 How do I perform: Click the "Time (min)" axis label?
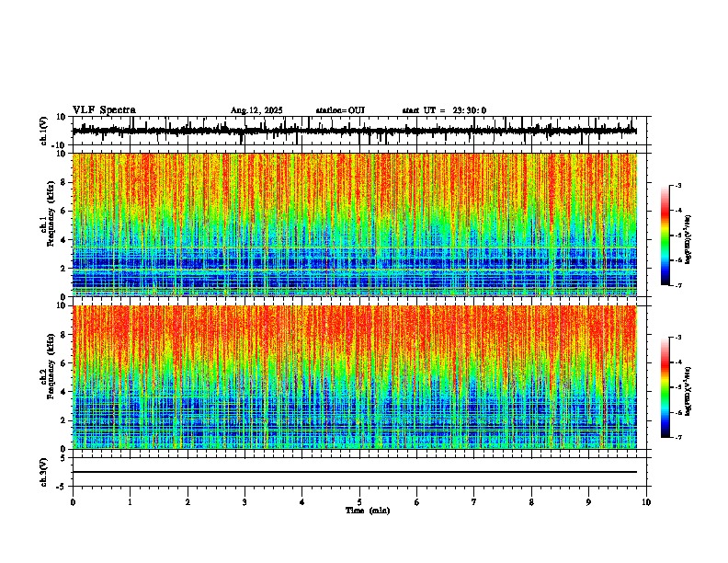click(368, 511)
